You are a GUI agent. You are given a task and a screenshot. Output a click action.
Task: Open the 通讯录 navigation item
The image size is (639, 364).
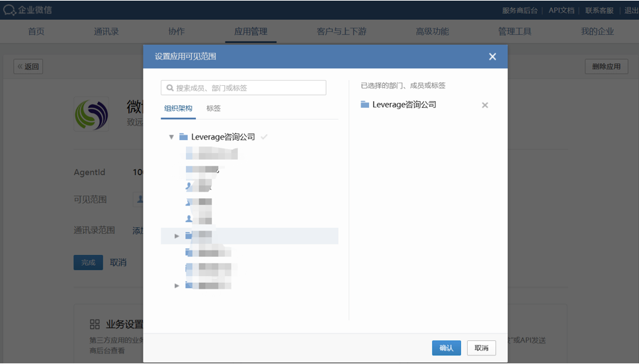(106, 31)
